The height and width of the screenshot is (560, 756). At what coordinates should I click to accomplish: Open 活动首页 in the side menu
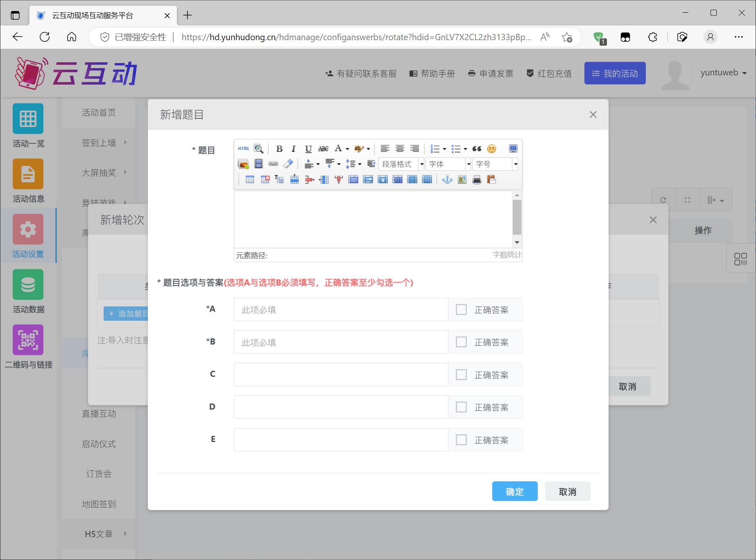[99, 113]
